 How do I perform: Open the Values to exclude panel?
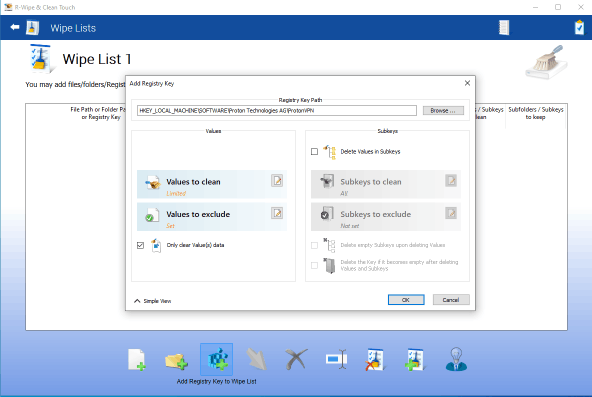[212, 217]
